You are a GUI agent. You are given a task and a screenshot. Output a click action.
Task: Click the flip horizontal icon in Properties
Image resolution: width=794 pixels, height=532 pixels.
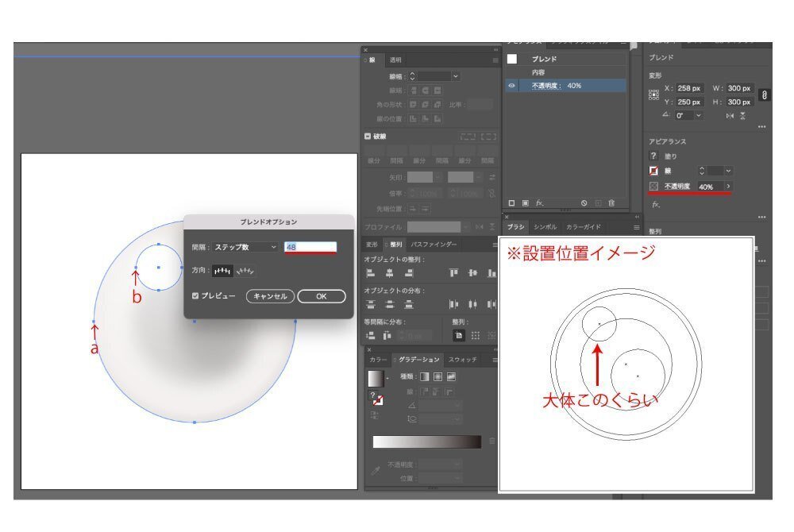pyautogui.click(x=729, y=116)
